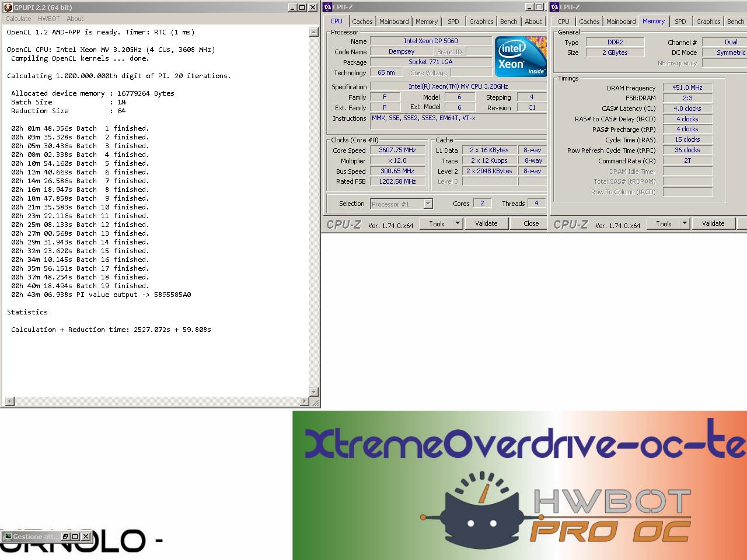Select the active CPU tab beside the Xeon logo
Image resolution: width=747 pixels, height=560 pixels.
(337, 21)
